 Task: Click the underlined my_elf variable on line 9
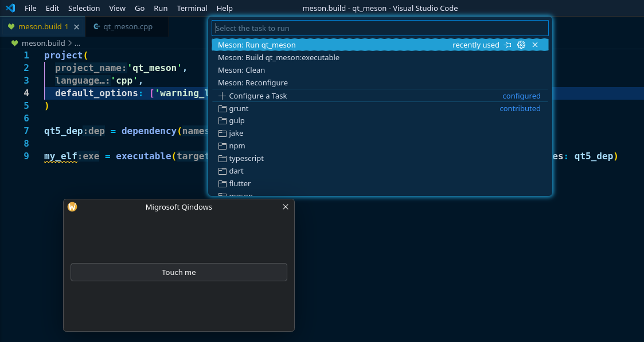pos(61,156)
